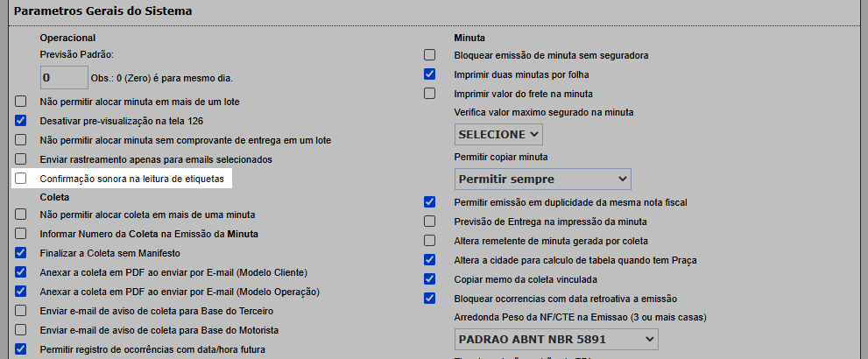This screenshot has width=868, height=359.
Task: Enable 'Informar Numero da Coleta na Emissão da Minuta'
Action: (21, 234)
